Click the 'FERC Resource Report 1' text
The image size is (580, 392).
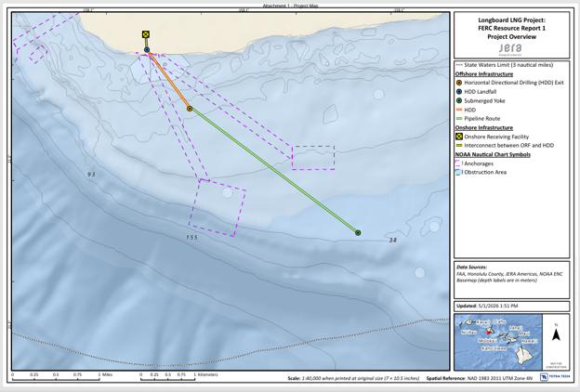tap(511, 29)
